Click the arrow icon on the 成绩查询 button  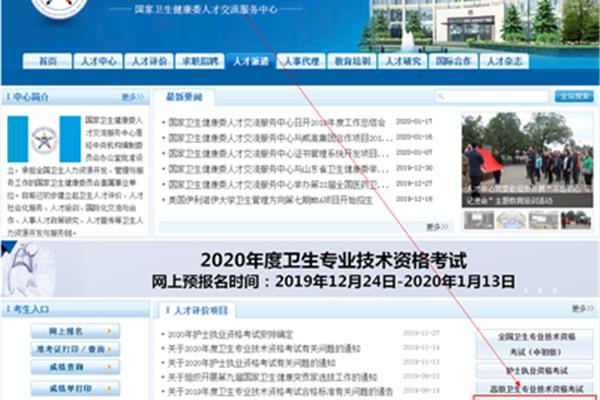point(110,367)
